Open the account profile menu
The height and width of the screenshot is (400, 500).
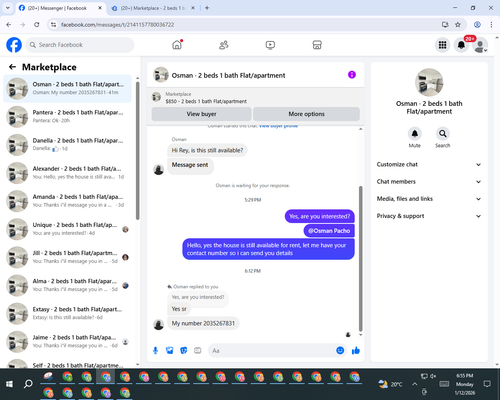coord(480,45)
